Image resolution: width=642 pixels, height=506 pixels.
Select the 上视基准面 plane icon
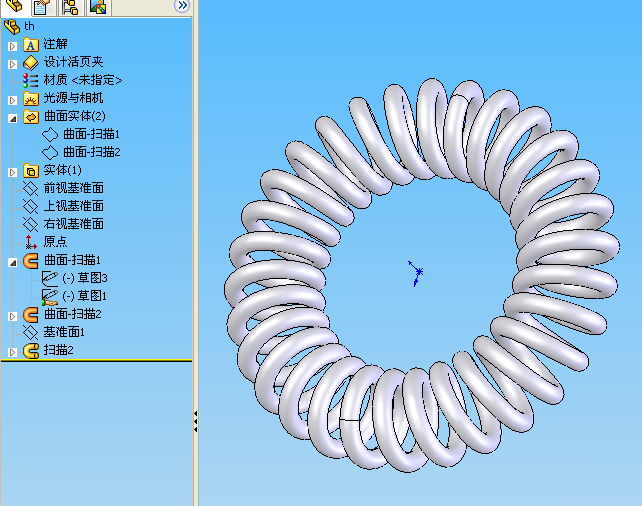tap(31, 206)
